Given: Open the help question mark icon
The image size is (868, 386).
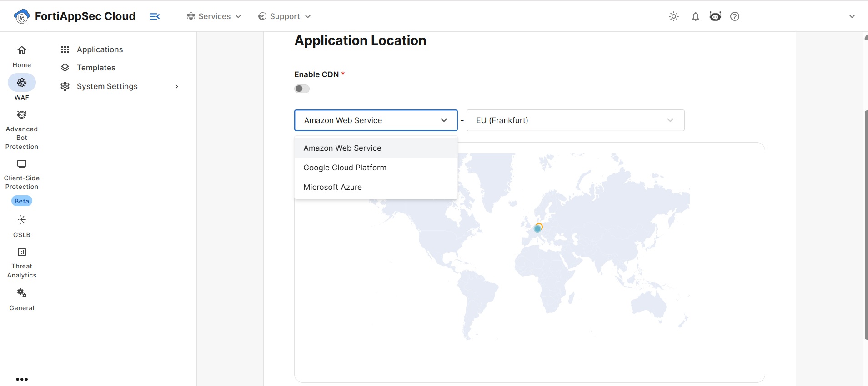Looking at the screenshot, I should point(735,16).
